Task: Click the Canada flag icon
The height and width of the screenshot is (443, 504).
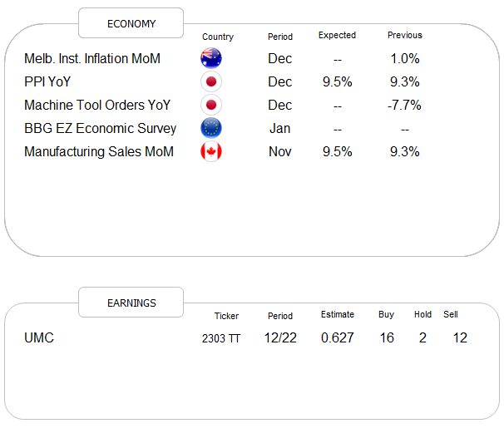Action: [211, 151]
